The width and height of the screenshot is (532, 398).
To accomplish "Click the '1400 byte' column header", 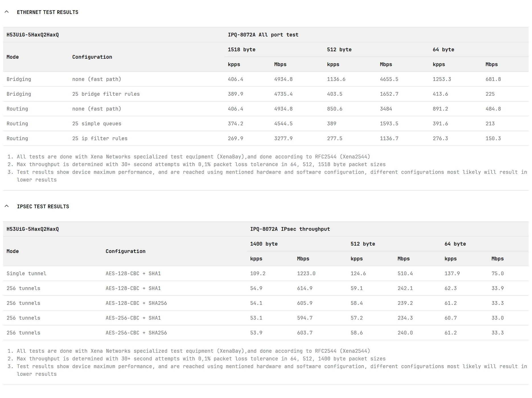I will click(x=264, y=244).
